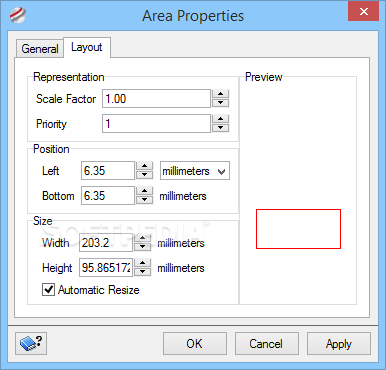Decrease Height with down arrow
The height and width of the screenshot is (370, 386).
(143, 272)
